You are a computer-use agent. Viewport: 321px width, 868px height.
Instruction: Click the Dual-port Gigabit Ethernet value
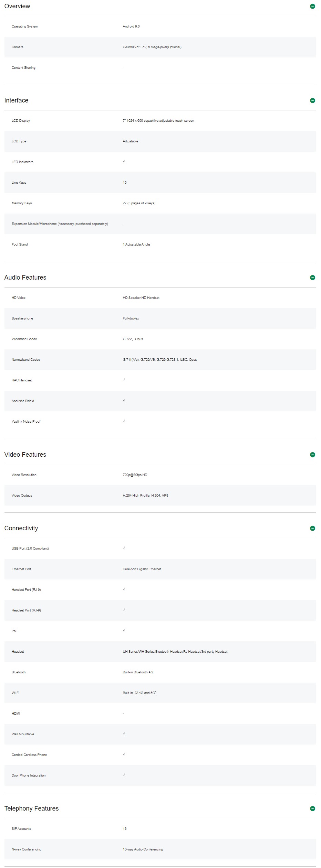click(142, 569)
